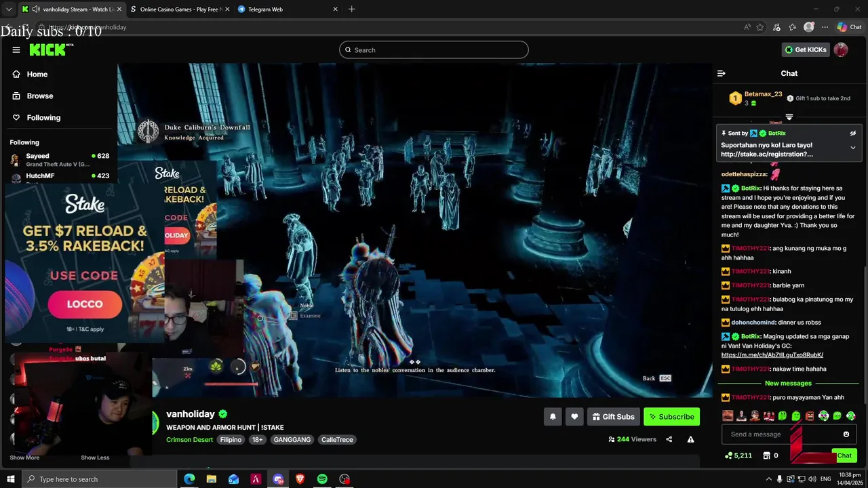
Task: Click the vanholiday channel name
Action: point(191,414)
